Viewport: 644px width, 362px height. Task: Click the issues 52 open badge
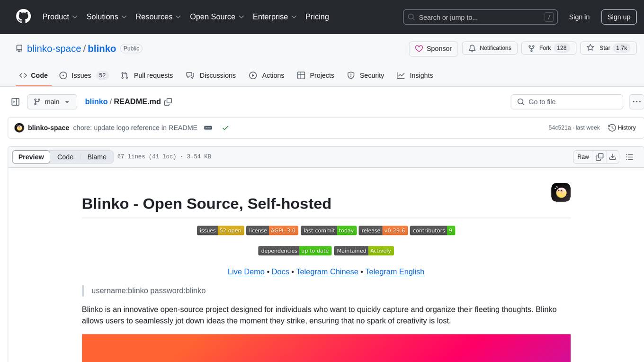(220, 231)
